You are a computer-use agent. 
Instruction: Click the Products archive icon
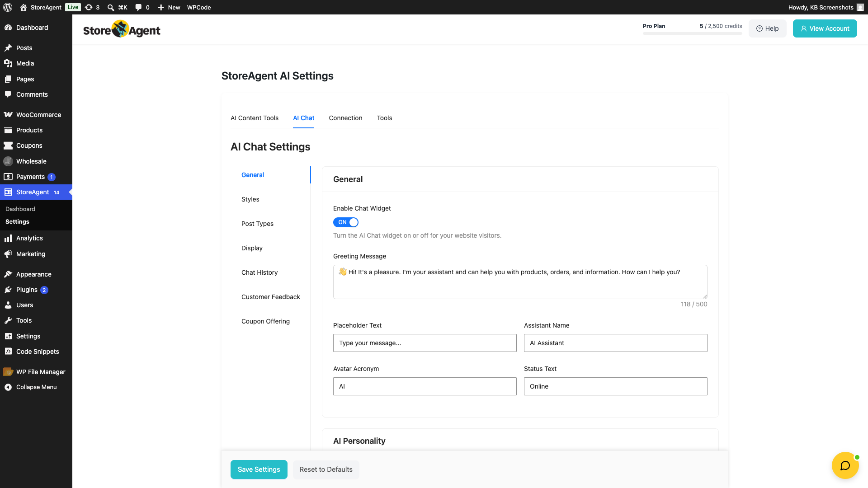(x=8, y=130)
